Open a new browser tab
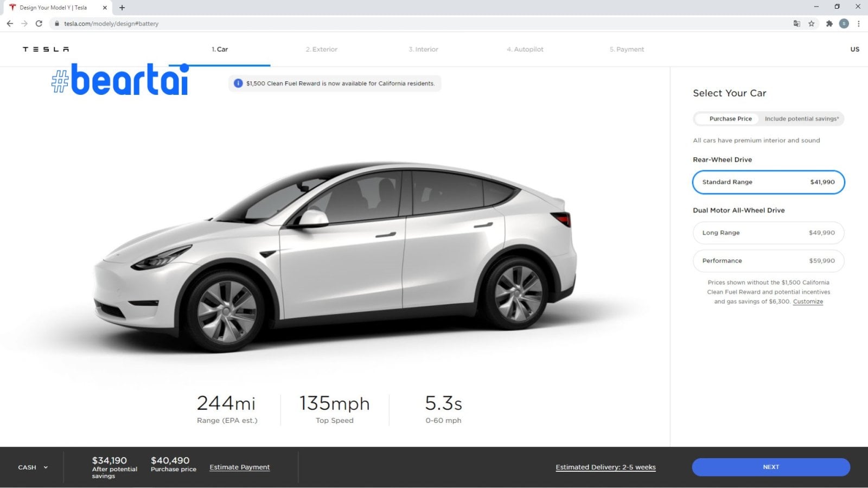868x488 pixels. [x=122, y=8]
